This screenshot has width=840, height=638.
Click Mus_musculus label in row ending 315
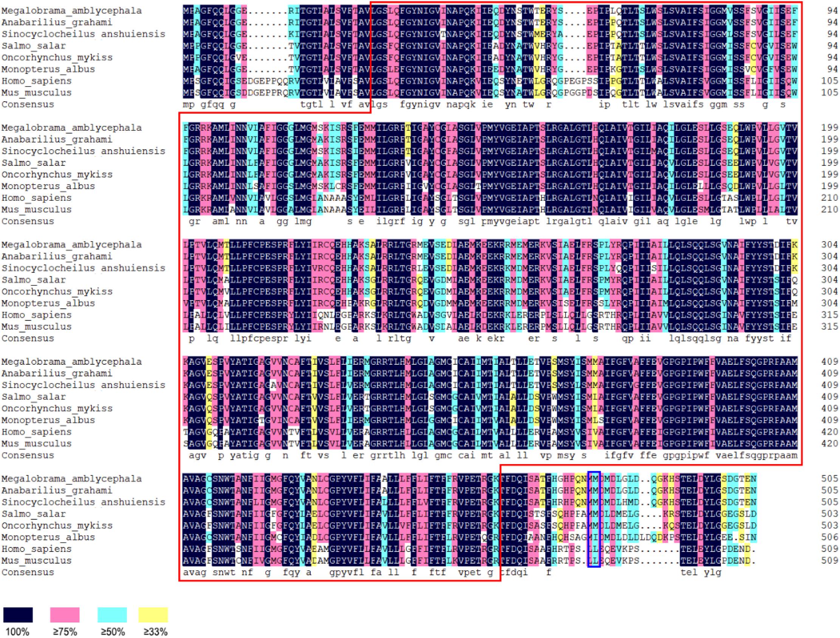(36, 327)
